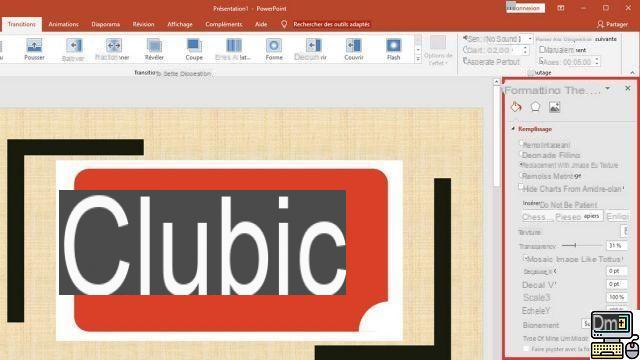This screenshot has height=360, width=640.
Task: Click the connexion sign-in button
Action: tap(525, 8)
